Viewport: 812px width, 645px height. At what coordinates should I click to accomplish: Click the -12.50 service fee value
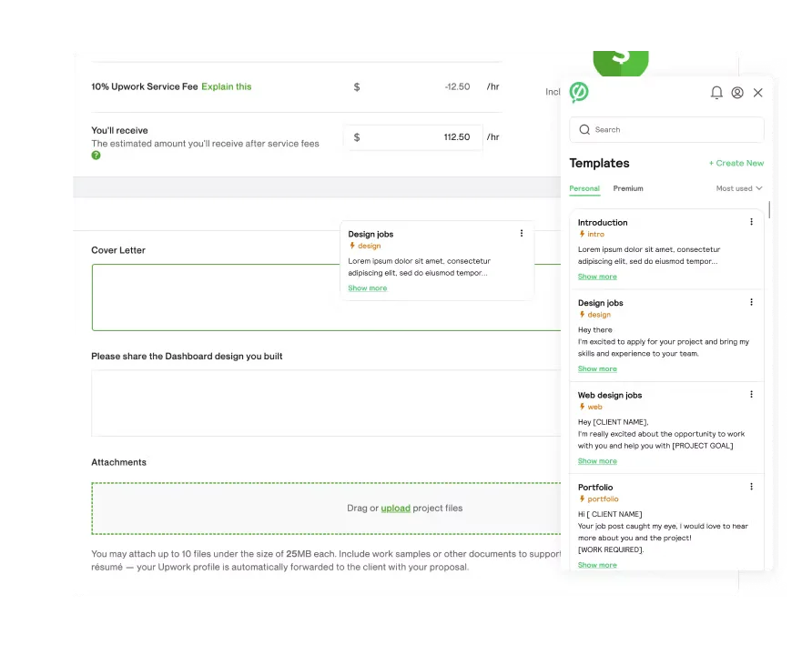point(457,86)
